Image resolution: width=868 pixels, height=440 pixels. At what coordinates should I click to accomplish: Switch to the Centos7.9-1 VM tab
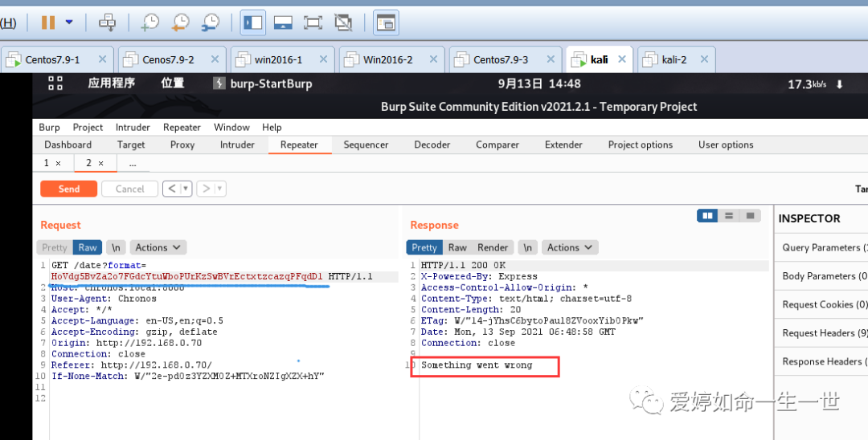click(52, 59)
